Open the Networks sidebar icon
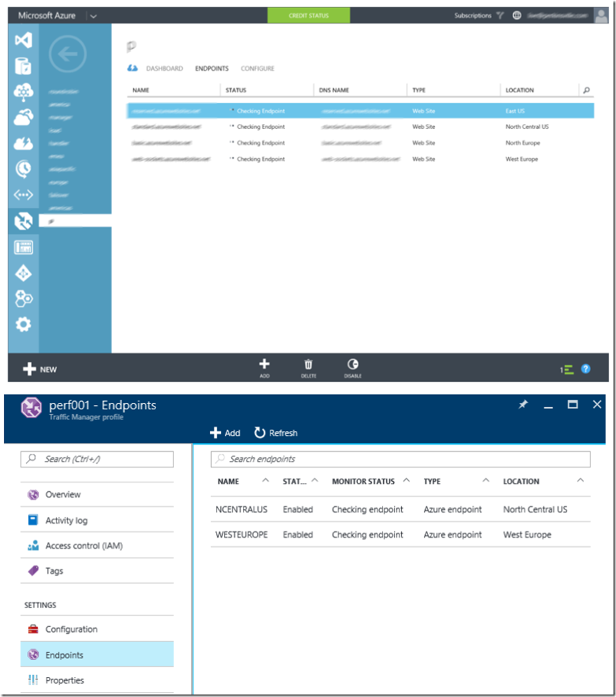Image resolution: width=616 pixels, height=697 pixels. click(23, 195)
